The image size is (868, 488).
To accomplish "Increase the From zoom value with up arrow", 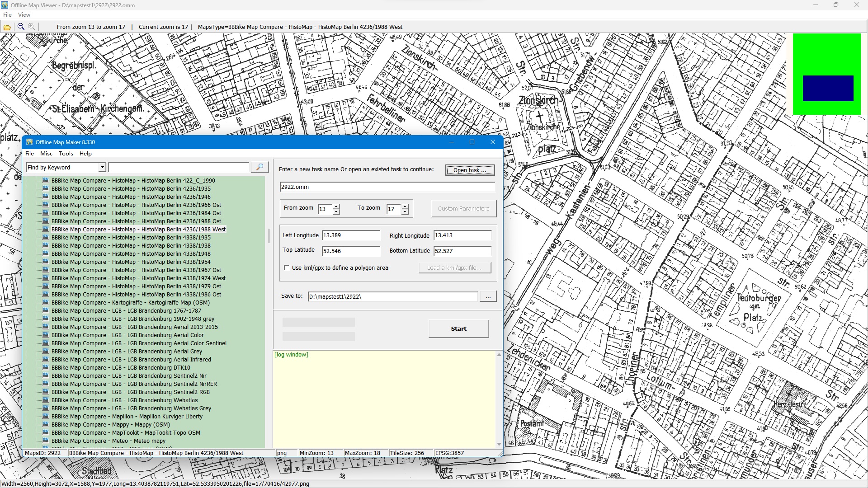I will pos(336,206).
